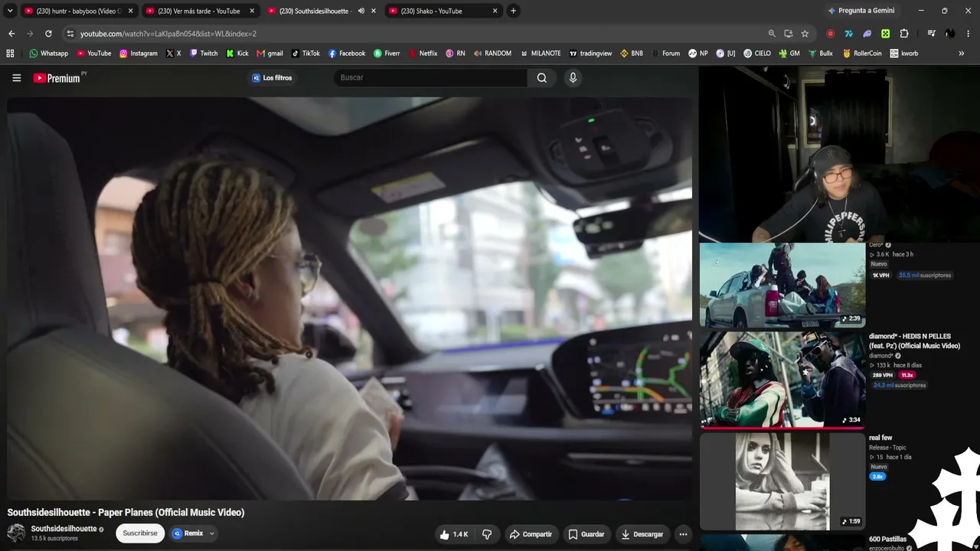Go back to the previous page
Viewport: 980px width, 551px height.
[x=11, y=34]
